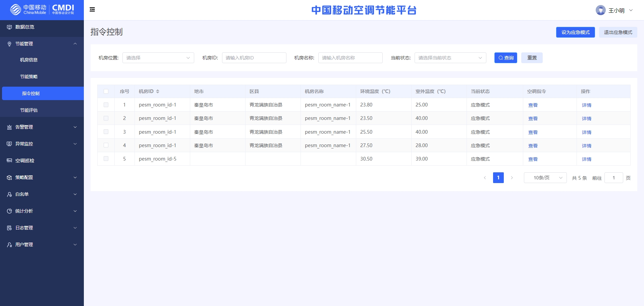Image resolution: width=644 pixels, height=306 pixels.
Task: Click page number 1 button
Action: 498,178
